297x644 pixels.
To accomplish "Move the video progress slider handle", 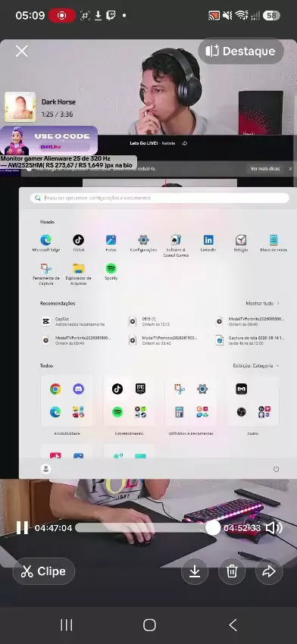I will 213,528.
